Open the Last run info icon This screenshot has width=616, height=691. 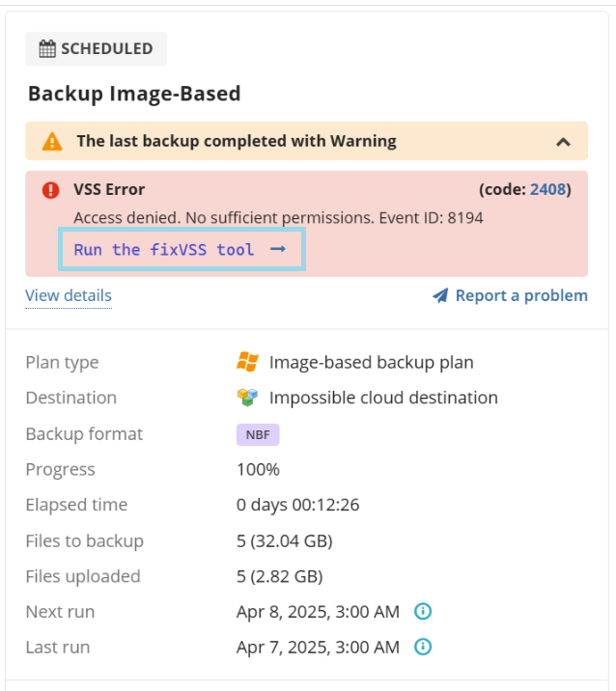(x=423, y=647)
